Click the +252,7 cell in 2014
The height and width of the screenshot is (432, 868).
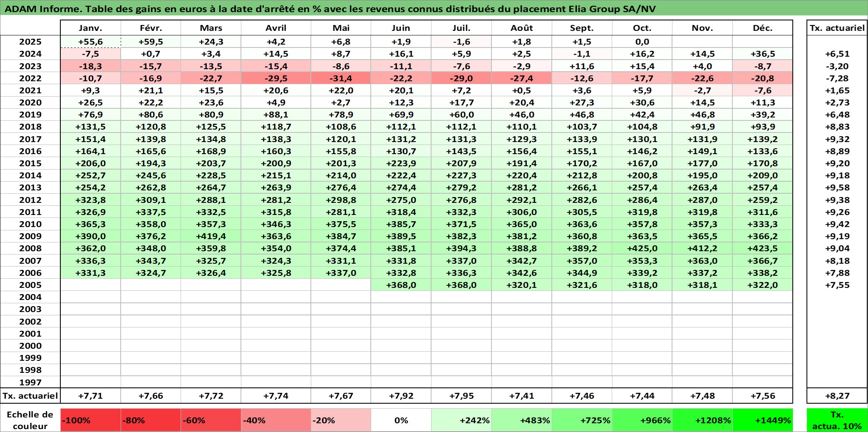(91, 175)
